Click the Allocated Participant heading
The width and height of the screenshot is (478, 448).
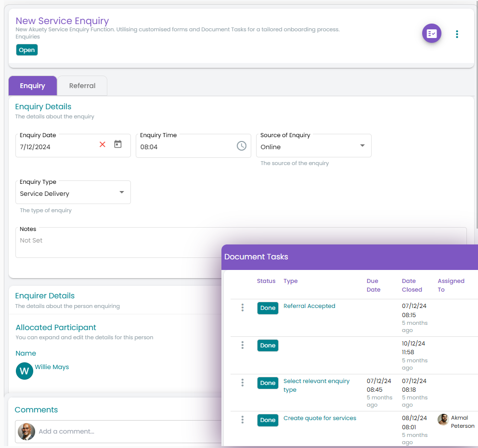coord(56,327)
